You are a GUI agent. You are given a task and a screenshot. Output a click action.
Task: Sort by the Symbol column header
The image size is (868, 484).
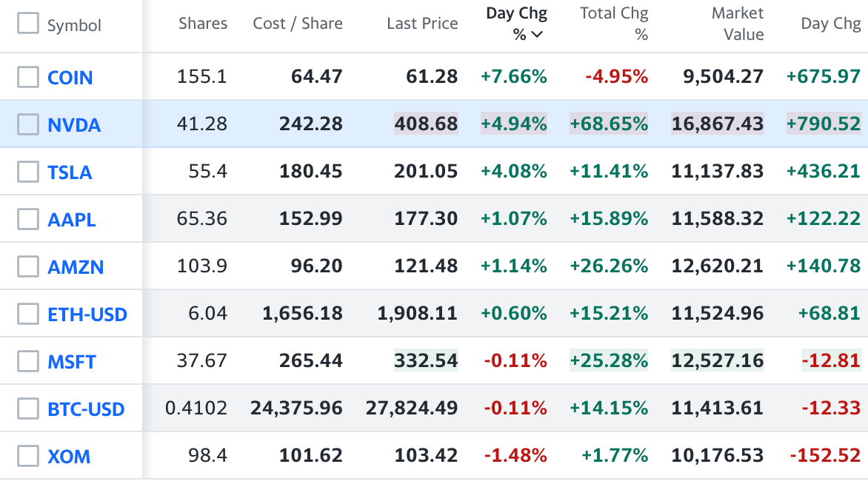[74, 25]
